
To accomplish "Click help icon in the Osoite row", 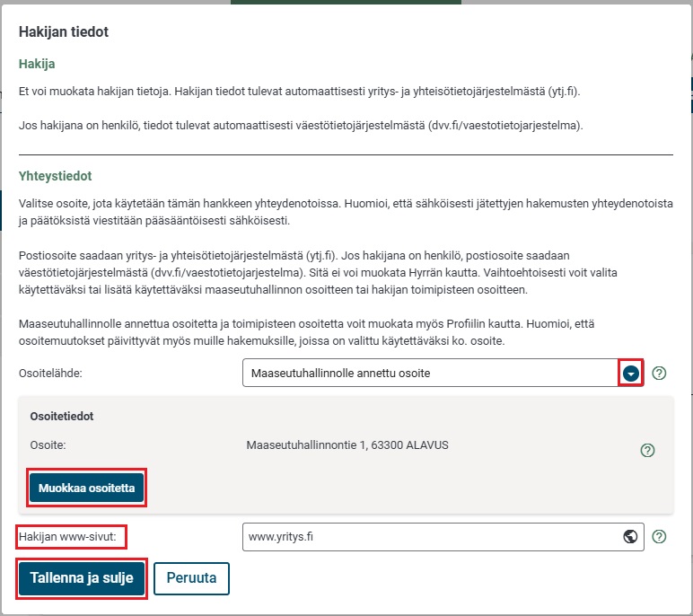I will 646,450.
